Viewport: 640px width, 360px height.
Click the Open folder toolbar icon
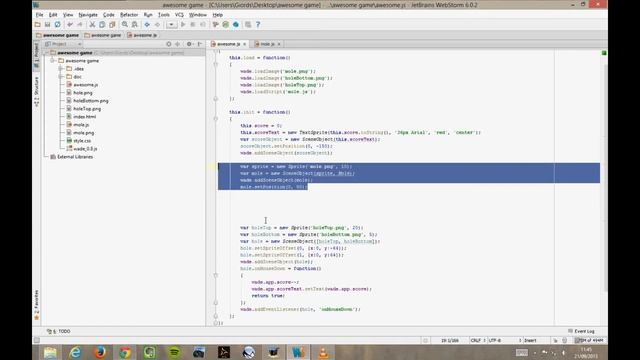pyautogui.click(x=38, y=24)
